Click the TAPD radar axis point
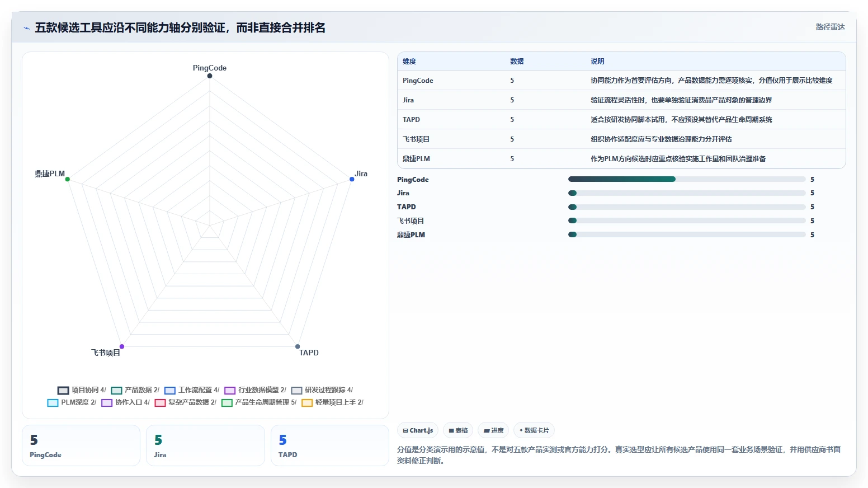The height and width of the screenshot is (488, 868). [298, 346]
